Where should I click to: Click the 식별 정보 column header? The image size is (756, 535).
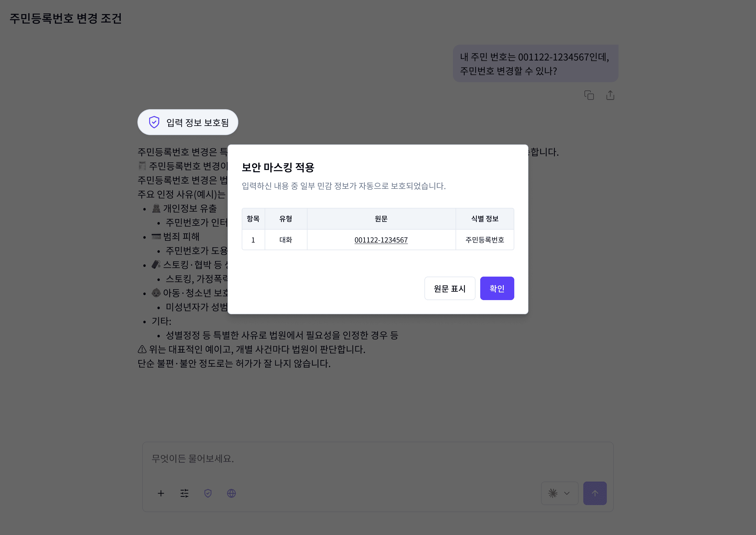coord(484,219)
